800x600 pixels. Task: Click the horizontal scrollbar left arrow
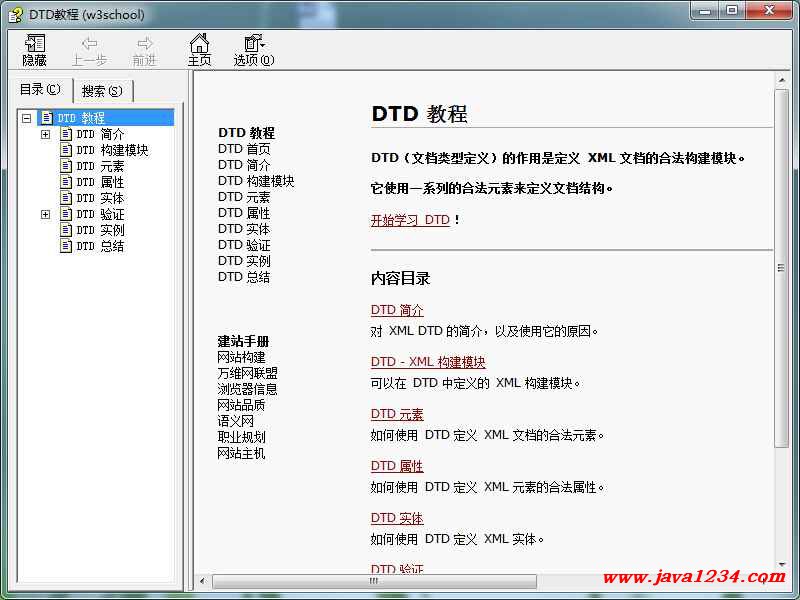pos(203,581)
